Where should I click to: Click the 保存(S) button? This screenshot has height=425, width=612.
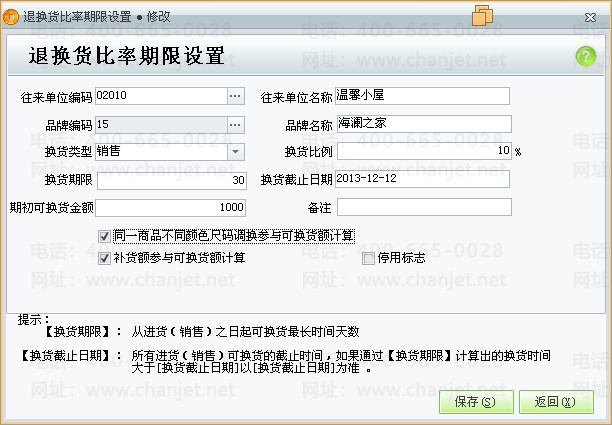click(x=474, y=402)
